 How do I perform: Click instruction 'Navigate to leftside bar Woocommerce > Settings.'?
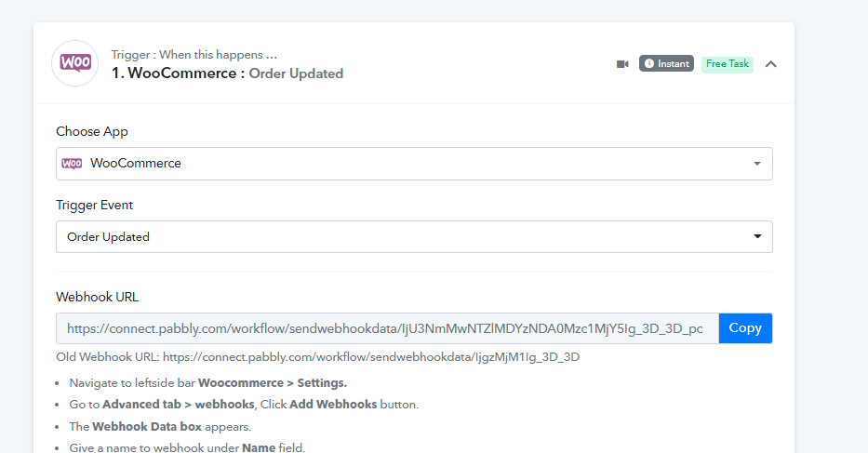208,383
